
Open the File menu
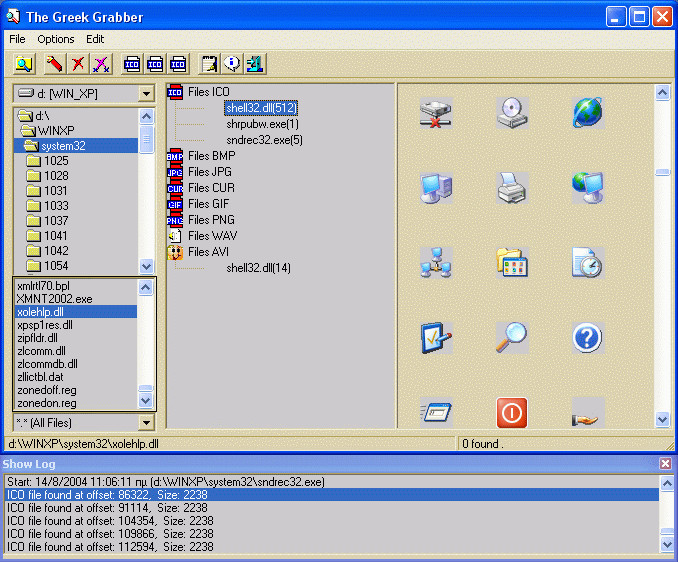18,39
